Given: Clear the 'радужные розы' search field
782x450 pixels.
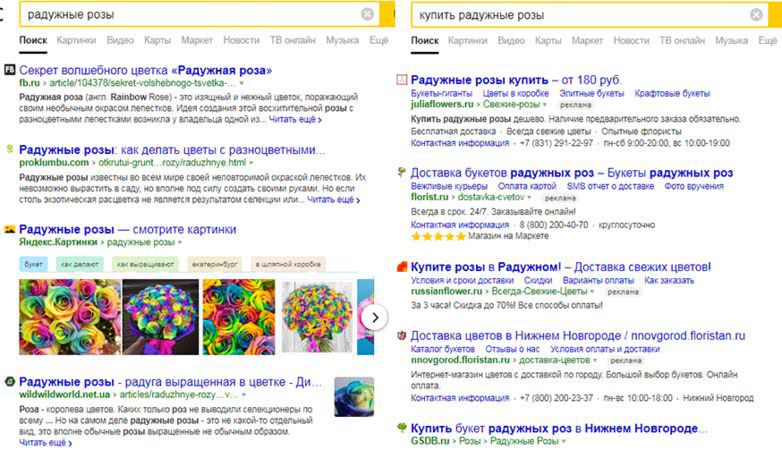Looking at the screenshot, I should [367, 15].
